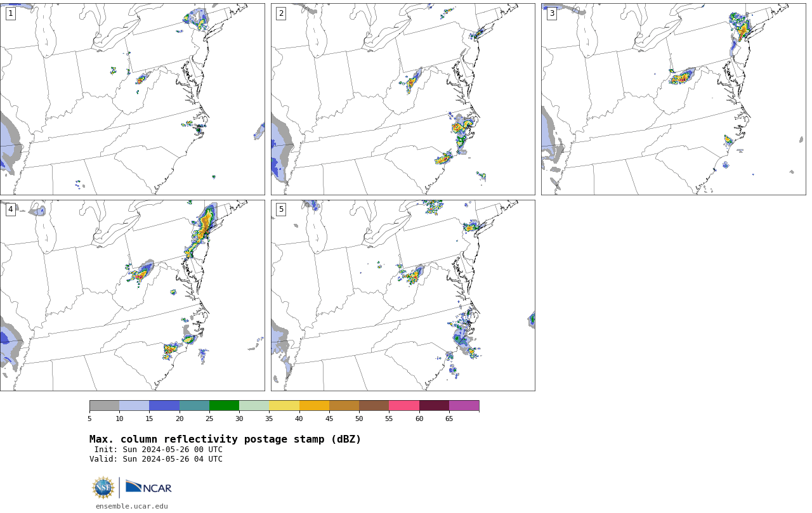
Task: Click the number label 1 box
Action: tap(10, 13)
